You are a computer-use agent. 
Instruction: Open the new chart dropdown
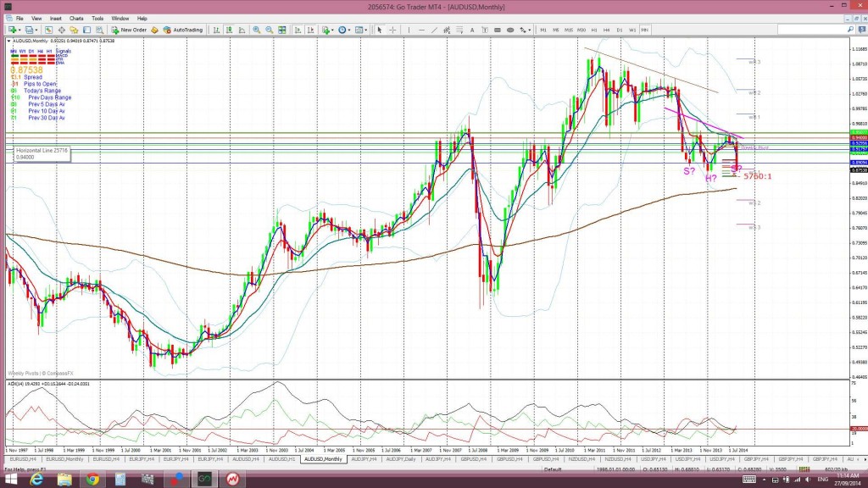[14, 30]
